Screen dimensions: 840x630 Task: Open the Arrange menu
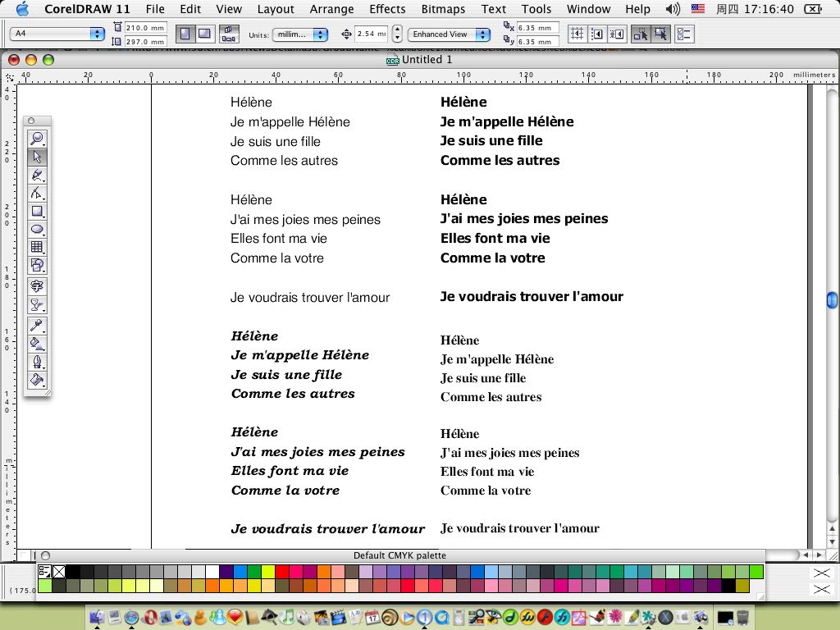331,9
